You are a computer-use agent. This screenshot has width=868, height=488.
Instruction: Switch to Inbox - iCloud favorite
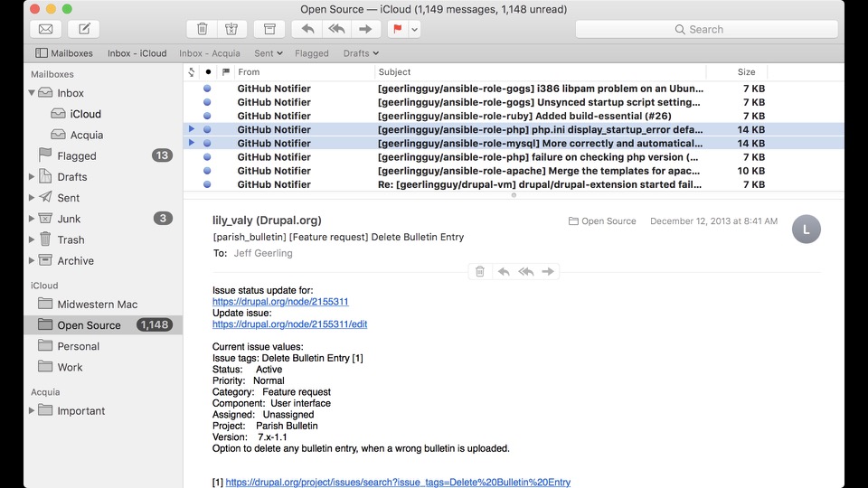click(x=137, y=53)
